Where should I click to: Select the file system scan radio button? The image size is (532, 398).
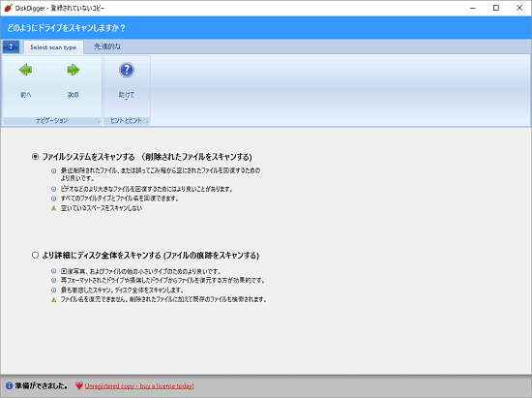(x=35, y=157)
